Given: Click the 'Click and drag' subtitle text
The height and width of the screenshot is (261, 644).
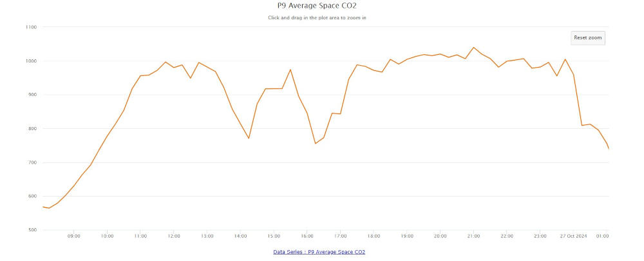Looking at the screenshot, I should coord(317,18).
